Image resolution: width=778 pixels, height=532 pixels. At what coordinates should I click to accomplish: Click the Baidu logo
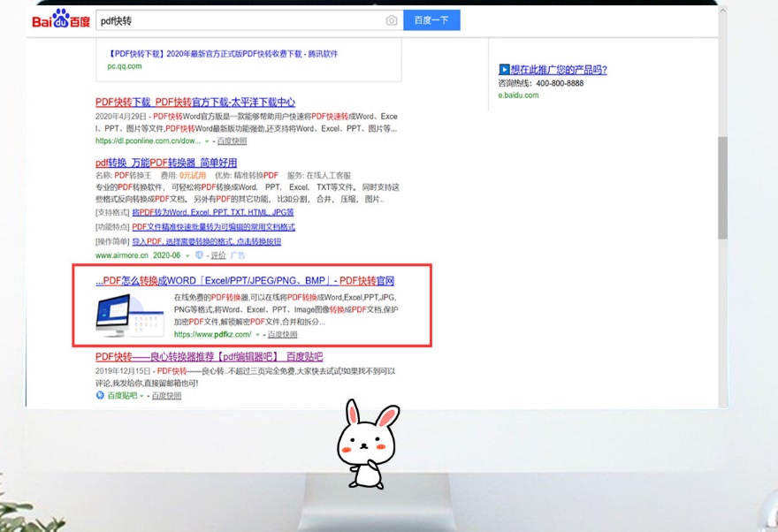coord(61,19)
